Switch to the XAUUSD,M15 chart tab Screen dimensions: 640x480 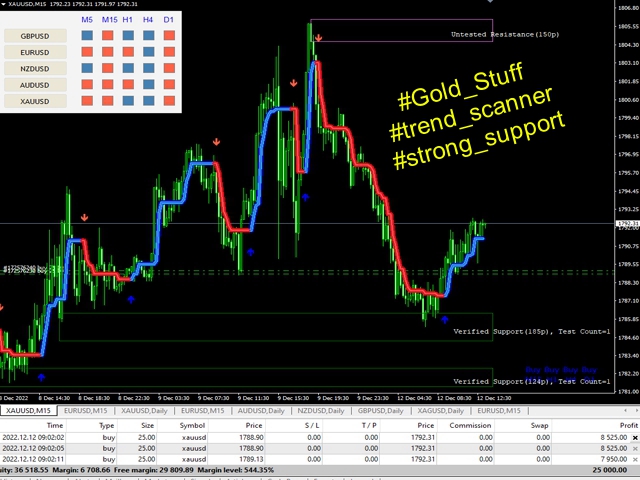28,411
